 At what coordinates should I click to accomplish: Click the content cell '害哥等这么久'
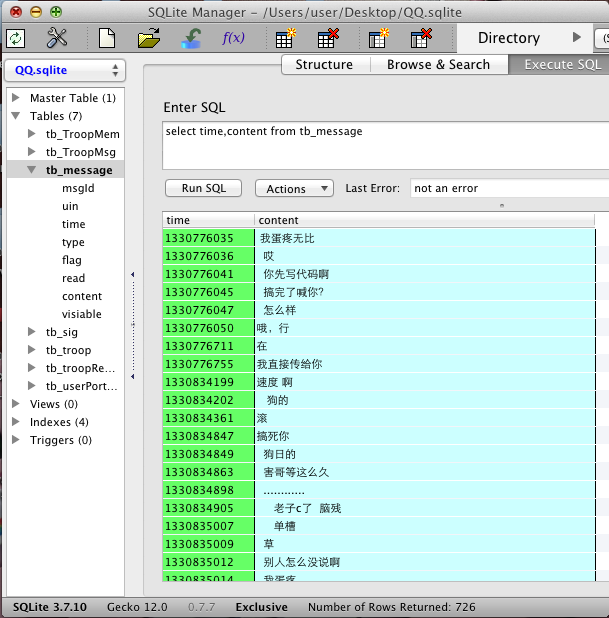click(425, 472)
